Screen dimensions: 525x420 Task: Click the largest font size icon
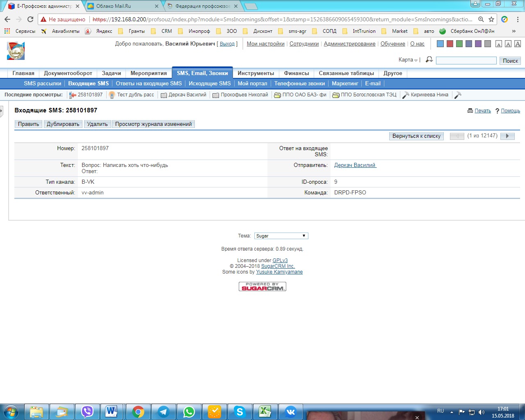(518, 44)
